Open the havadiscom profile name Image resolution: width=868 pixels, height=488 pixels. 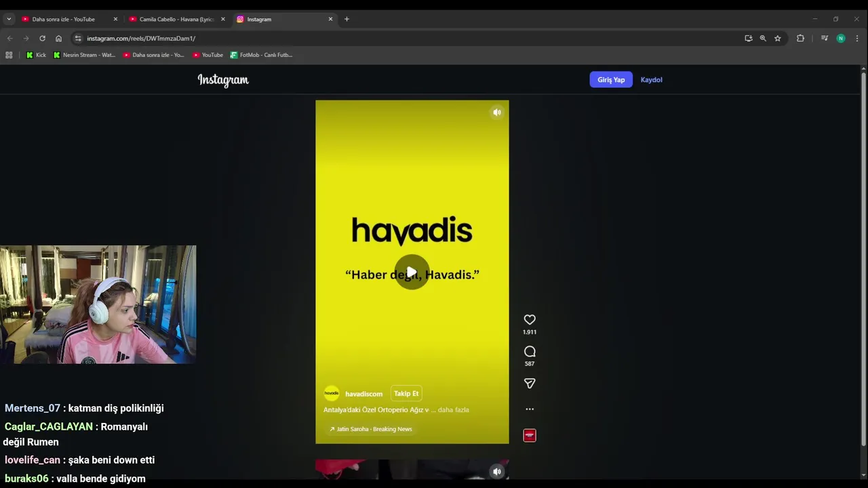(363, 394)
